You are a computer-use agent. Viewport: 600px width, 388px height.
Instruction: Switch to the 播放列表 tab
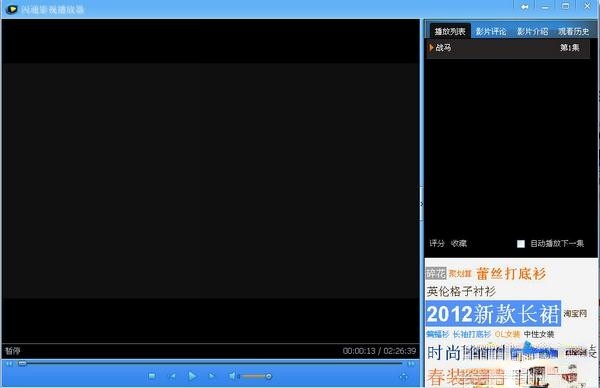pos(450,31)
